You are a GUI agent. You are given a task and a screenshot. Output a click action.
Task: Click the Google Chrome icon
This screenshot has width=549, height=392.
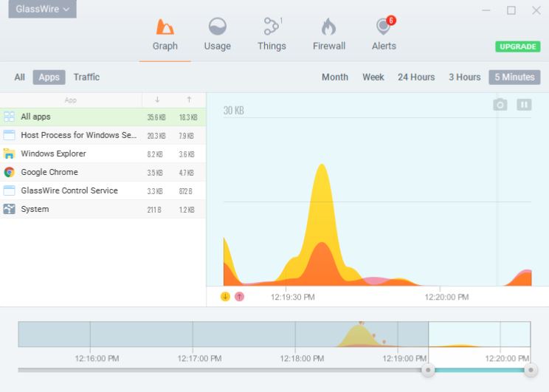[x=9, y=172]
